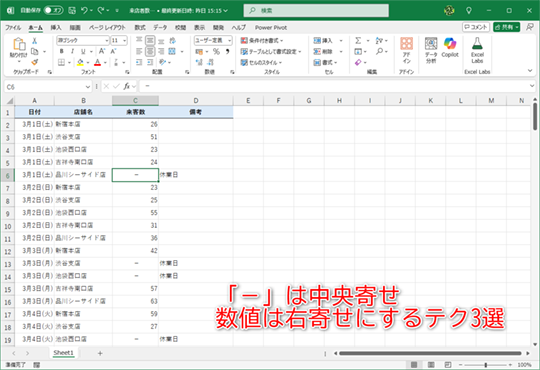Open the font size dropdown
The height and width of the screenshot is (370, 540).
point(125,41)
